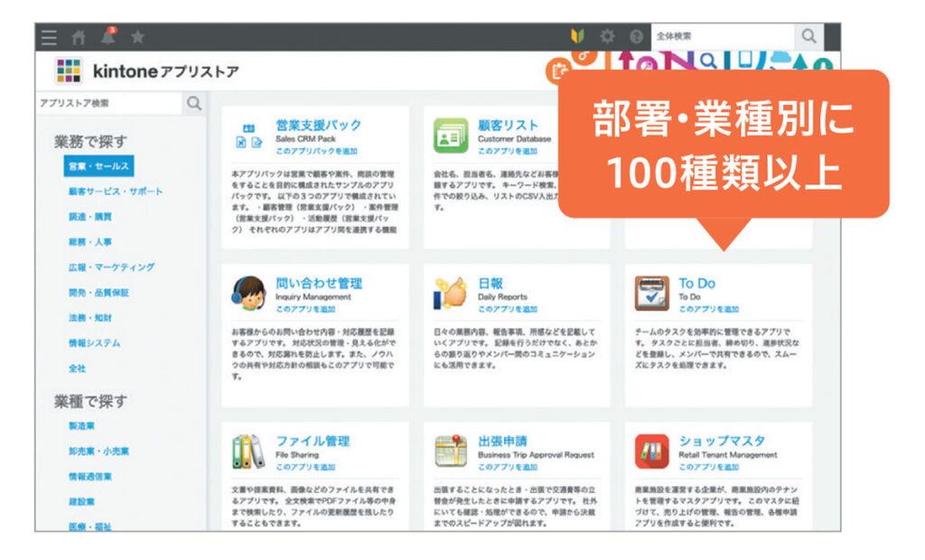Screen dimensions: 925x560
Task: Click the magnifier button beside 全体検索
Action: click(x=808, y=36)
